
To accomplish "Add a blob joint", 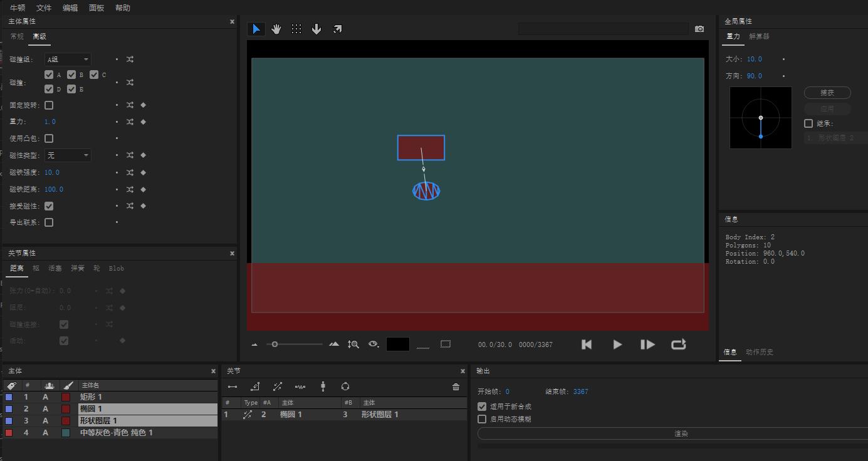I will (x=345, y=386).
